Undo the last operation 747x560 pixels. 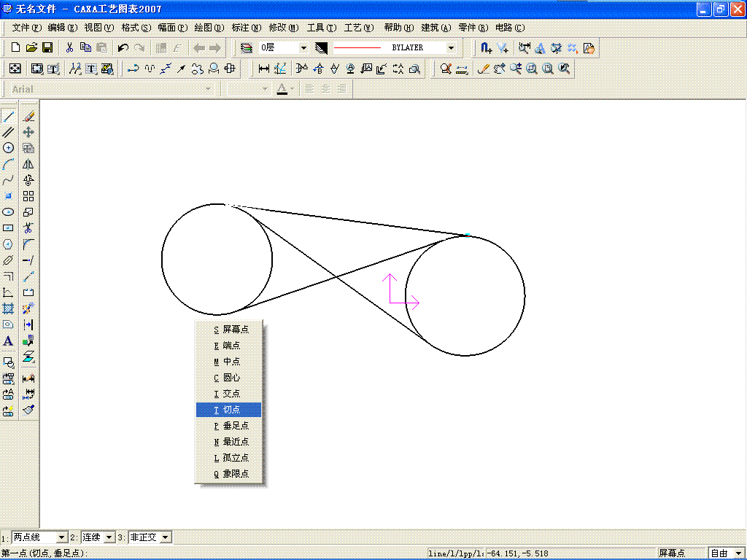pos(123,47)
